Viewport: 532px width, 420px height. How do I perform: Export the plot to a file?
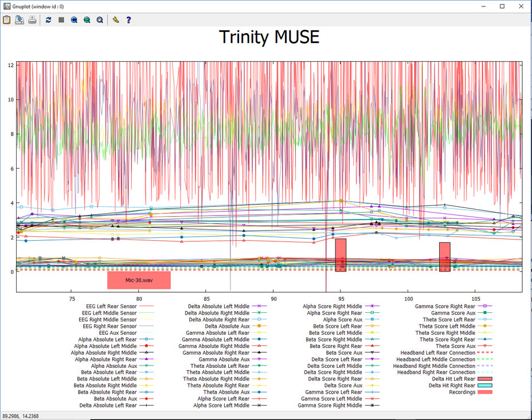pos(19,20)
